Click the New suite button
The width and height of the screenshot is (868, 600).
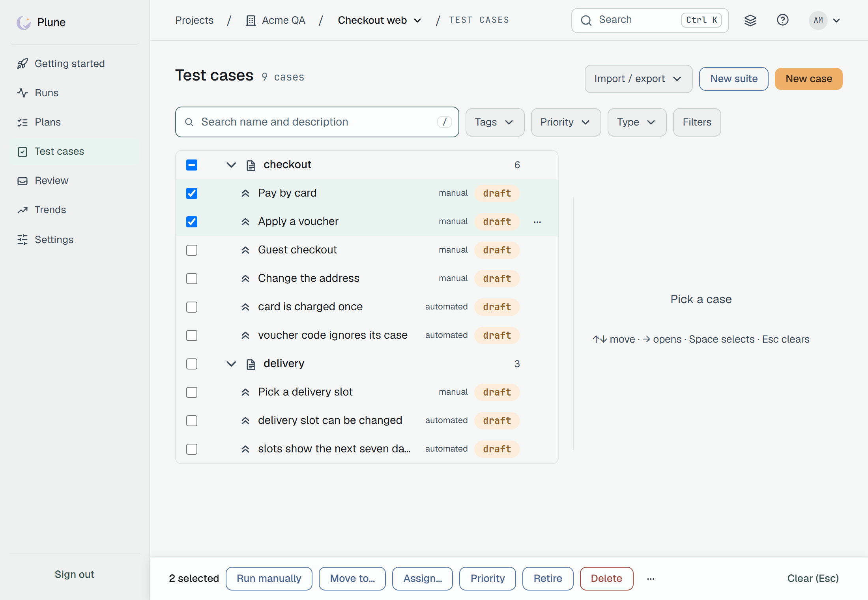coord(733,79)
